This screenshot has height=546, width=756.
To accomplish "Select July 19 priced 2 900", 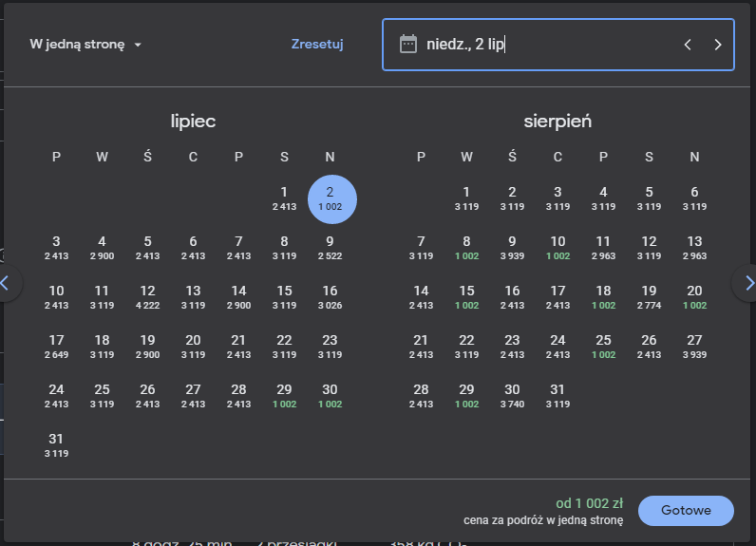I will (x=147, y=347).
